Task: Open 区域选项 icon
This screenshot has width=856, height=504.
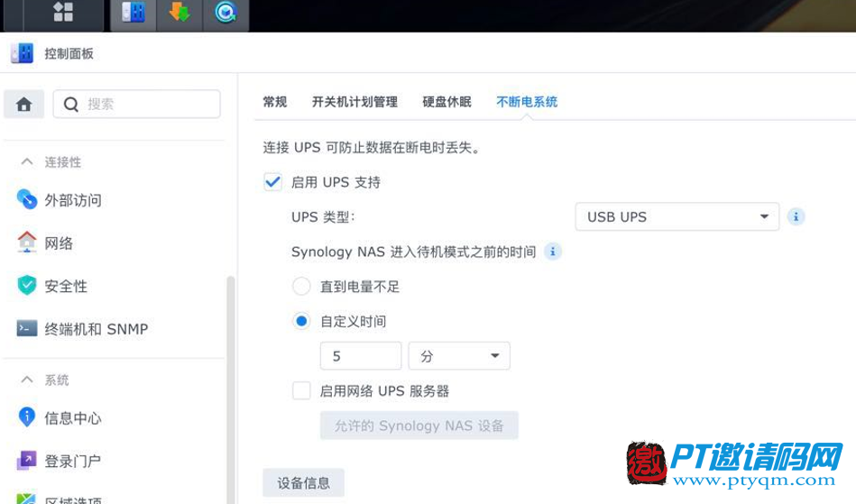Action: tap(27, 499)
